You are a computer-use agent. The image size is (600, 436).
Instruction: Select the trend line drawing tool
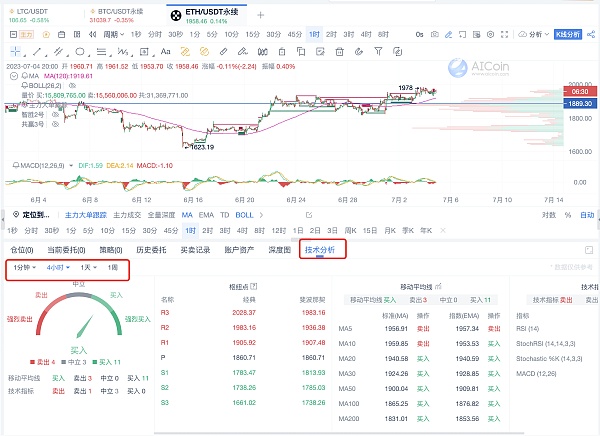pos(37,51)
